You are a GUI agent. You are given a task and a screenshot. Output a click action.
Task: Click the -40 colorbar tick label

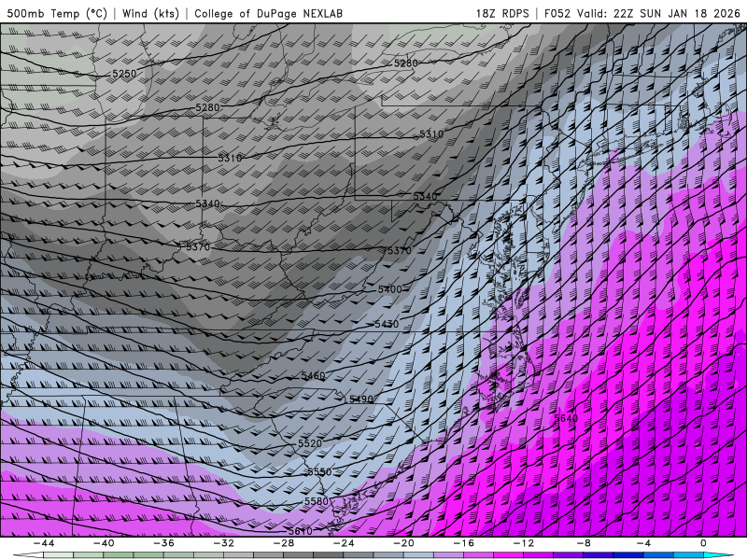(x=104, y=543)
